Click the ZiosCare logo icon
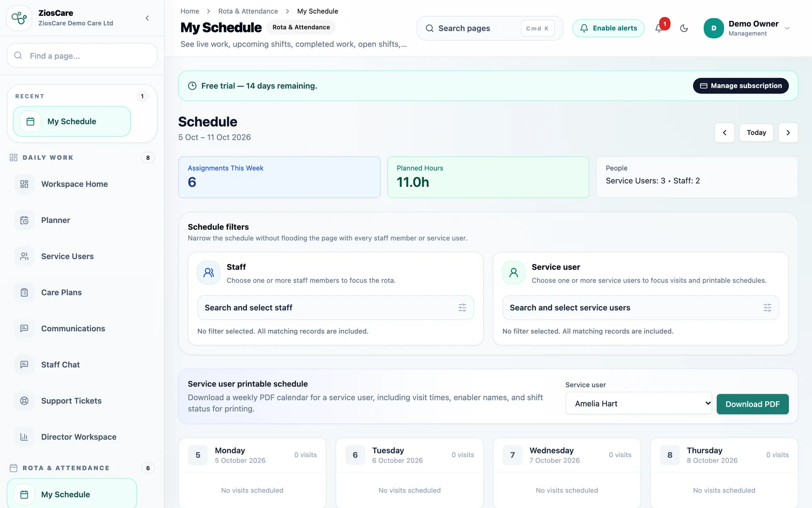Viewport: 812px width, 508px height. (19, 18)
